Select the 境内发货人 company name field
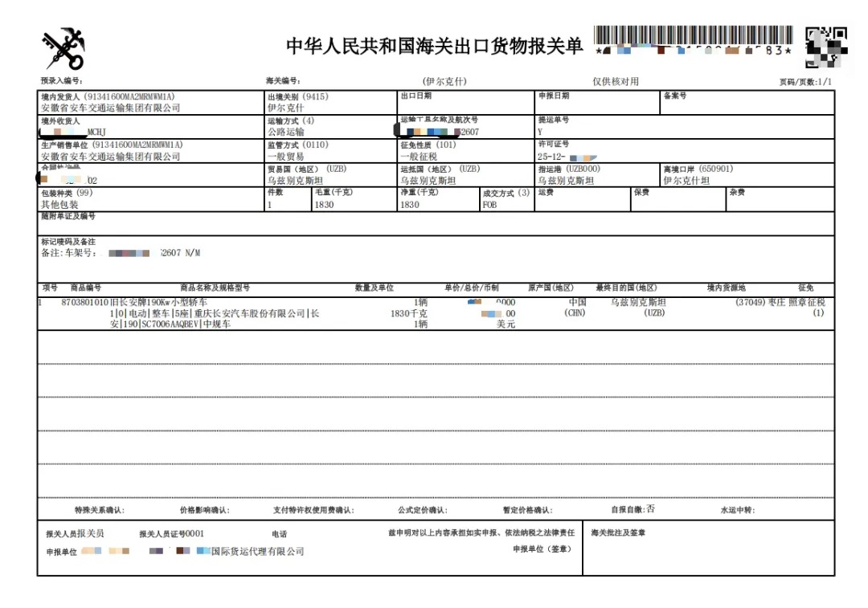This screenshot has width=868, height=608. coord(111,108)
